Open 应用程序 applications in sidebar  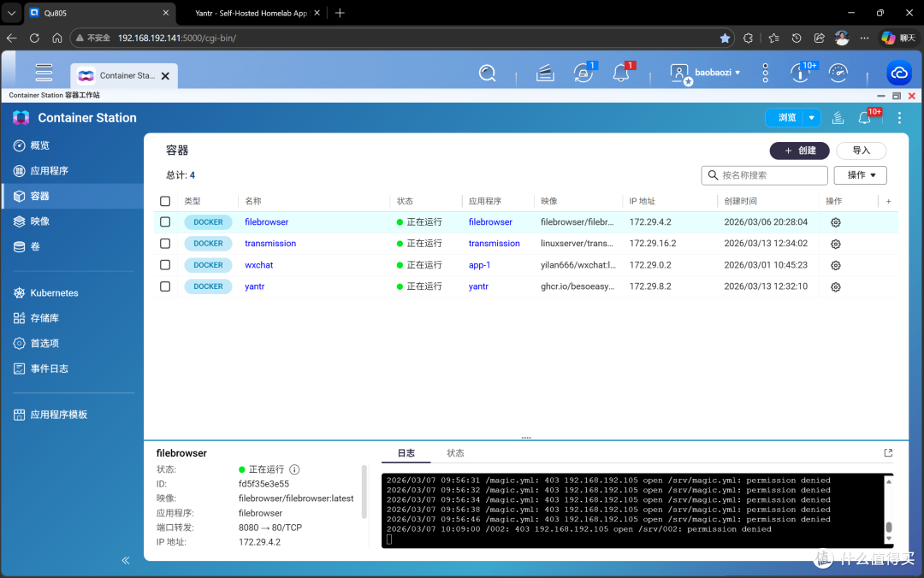click(72, 171)
